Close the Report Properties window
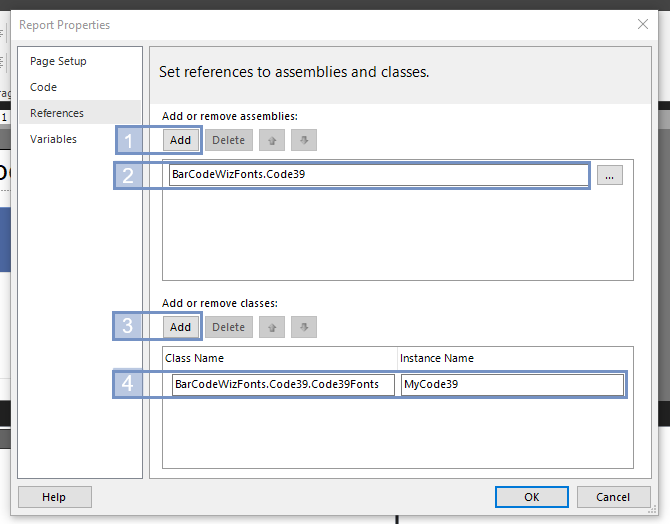 (x=643, y=24)
